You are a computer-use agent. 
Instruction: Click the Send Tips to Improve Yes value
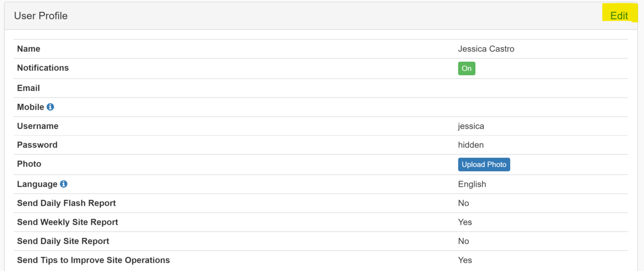tap(465, 260)
